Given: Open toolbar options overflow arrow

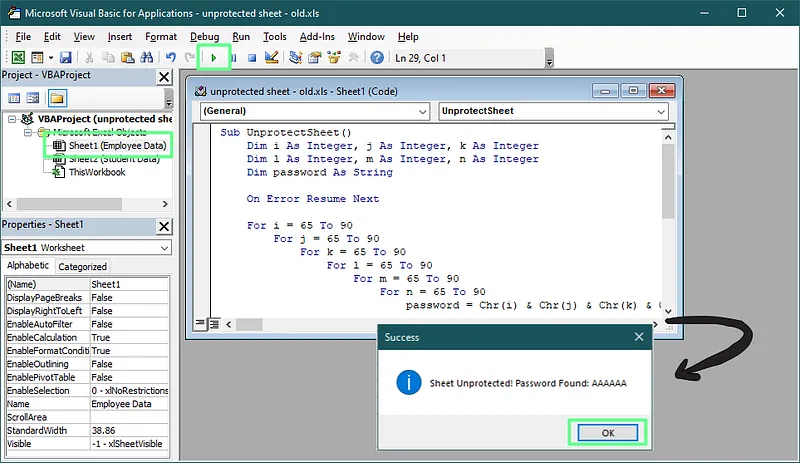Looking at the screenshot, I should click(549, 58).
